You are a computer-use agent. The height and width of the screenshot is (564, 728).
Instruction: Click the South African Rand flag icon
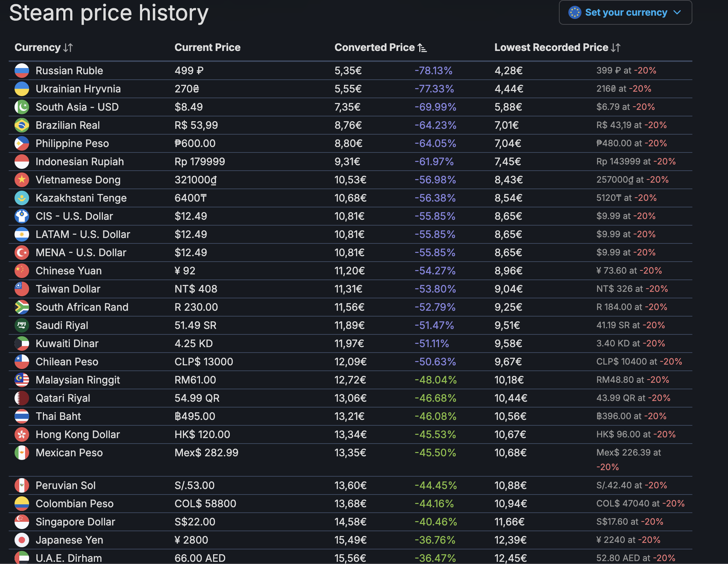point(22,307)
